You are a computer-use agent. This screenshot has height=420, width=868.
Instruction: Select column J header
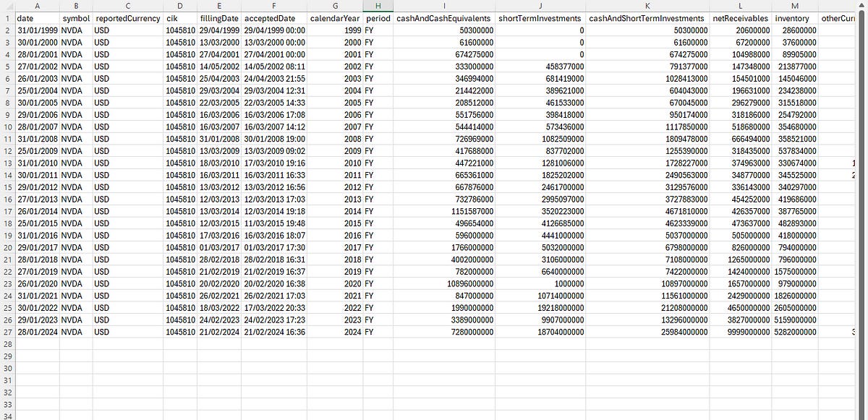pyautogui.click(x=540, y=5)
